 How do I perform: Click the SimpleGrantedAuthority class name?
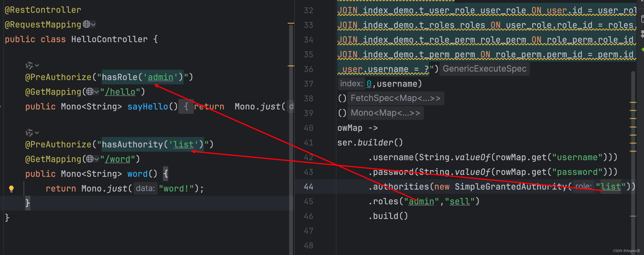tap(511, 187)
